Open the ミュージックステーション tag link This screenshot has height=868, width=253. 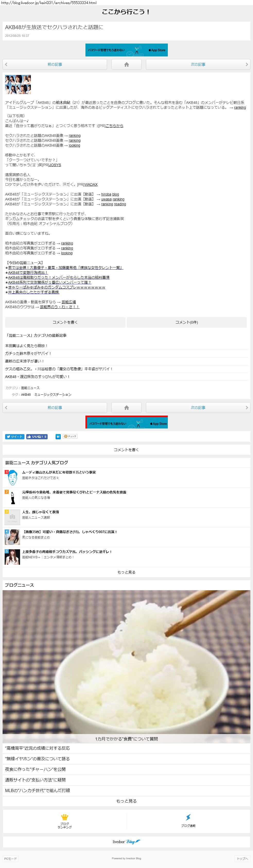(x=53, y=394)
